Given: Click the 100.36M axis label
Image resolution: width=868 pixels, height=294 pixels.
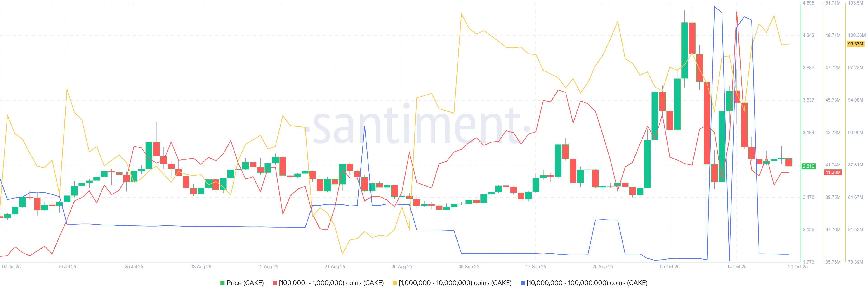Looking at the screenshot, I should point(856,36).
